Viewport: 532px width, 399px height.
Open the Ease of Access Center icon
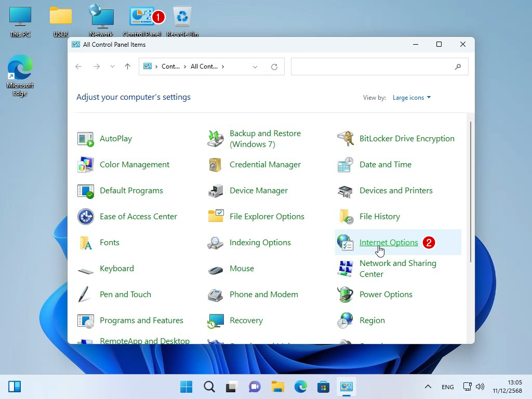click(85, 217)
